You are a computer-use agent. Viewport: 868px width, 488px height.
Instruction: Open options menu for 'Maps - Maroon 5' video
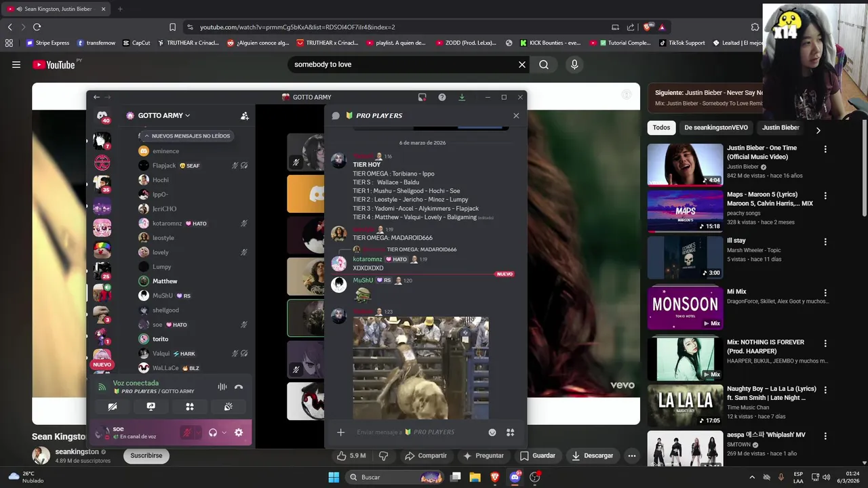coord(825,196)
